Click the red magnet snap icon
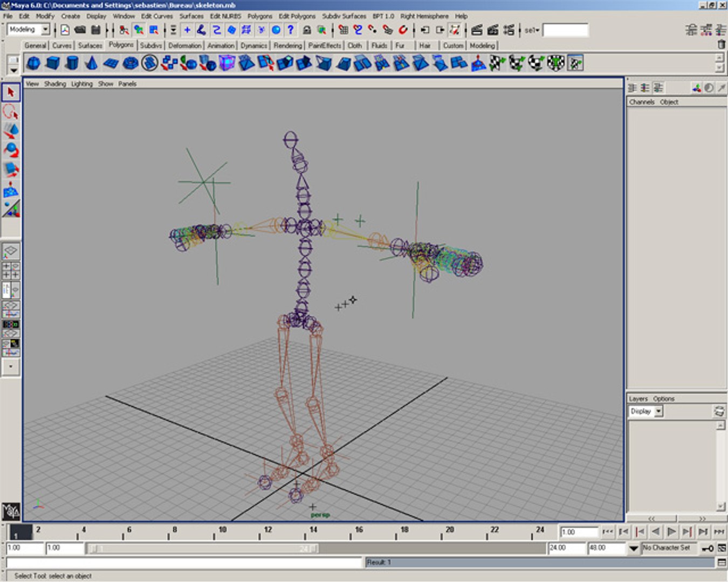The width and height of the screenshot is (728, 582). [403, 30]
